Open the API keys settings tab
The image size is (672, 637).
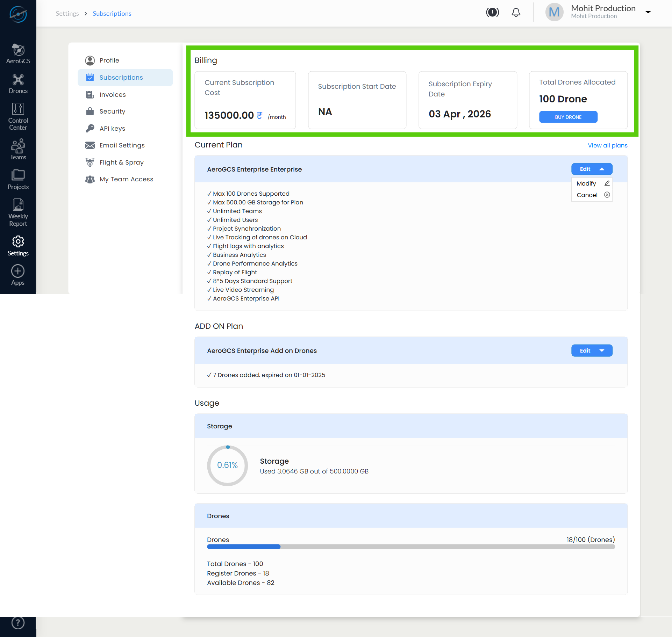125,129
